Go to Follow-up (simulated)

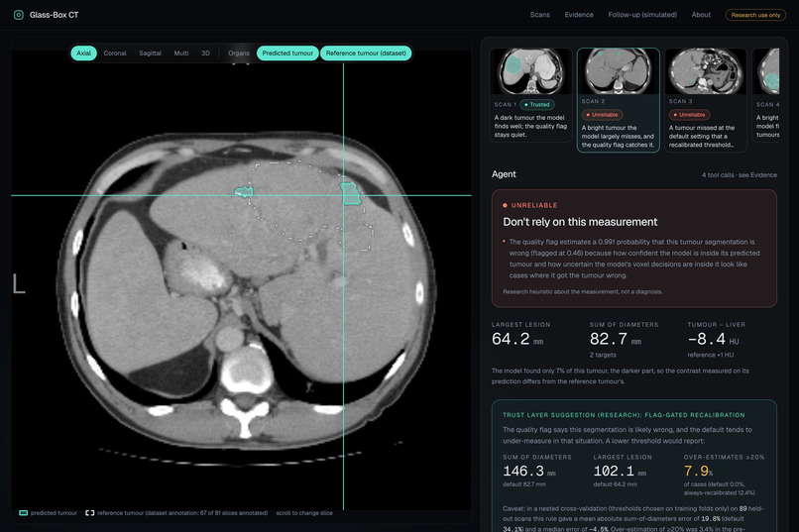(x=642, y=15)
